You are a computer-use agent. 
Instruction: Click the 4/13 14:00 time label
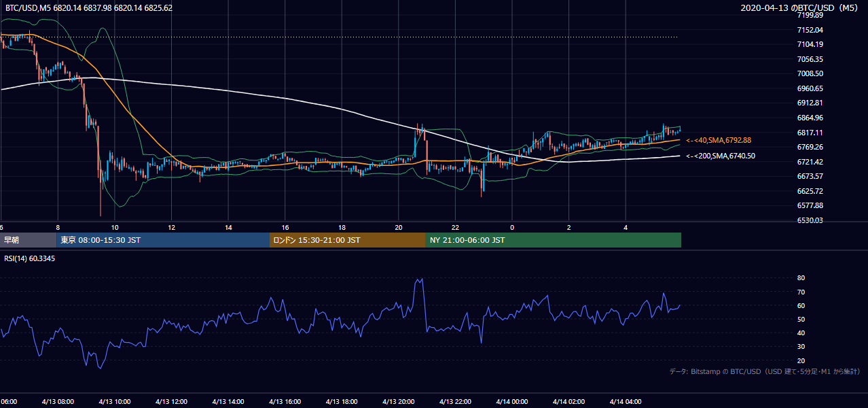click(x=228, y=402)
